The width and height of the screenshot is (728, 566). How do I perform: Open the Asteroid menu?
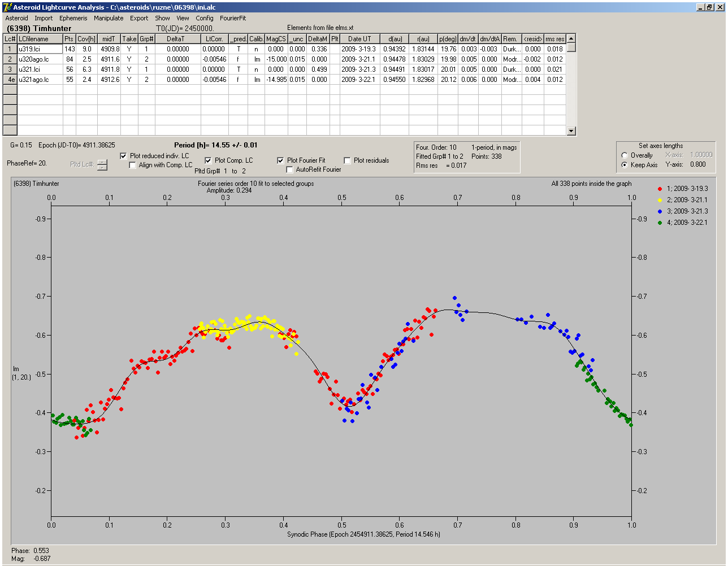point(17,18)
